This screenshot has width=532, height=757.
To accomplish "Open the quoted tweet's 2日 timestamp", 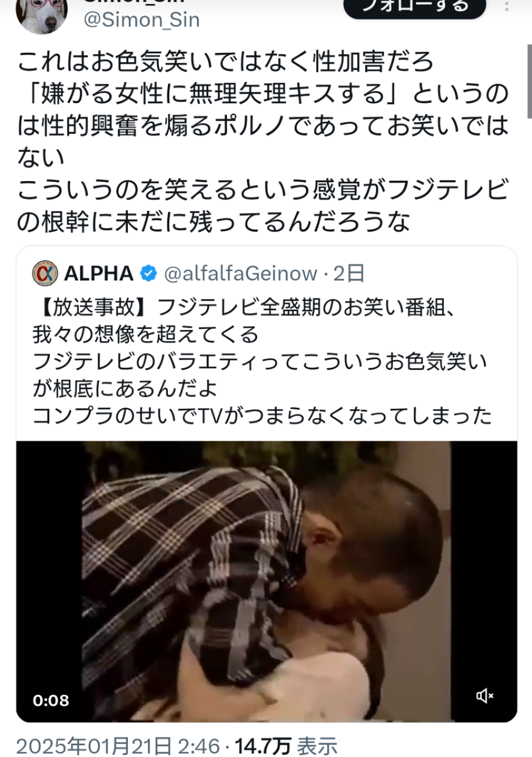I will point(349,273).
